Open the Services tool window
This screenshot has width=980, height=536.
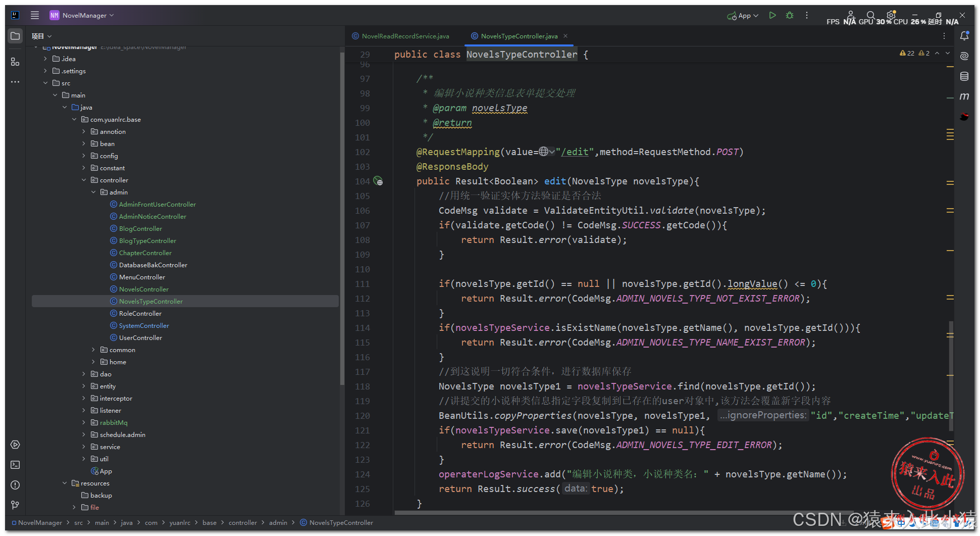(x=15, y=445)
